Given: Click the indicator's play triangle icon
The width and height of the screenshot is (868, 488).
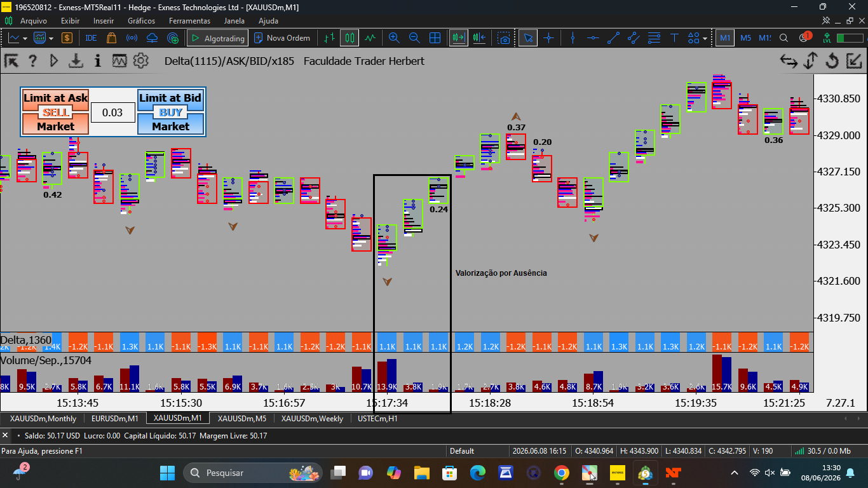Looking at the screenshot, I should tap(54, 61).
